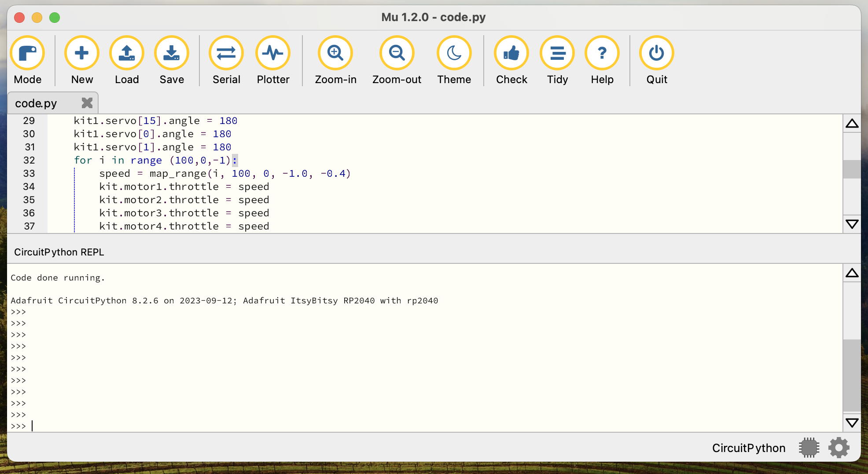The height and width of the screenshot is (474, 868).
Task: Zoom out the editor text
Action: pyautogui.click(x=397, y=54)
